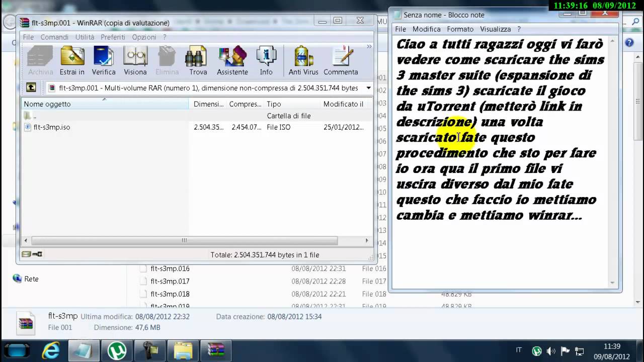Open the Modifica menu in Blocco note

click(426, 29)
